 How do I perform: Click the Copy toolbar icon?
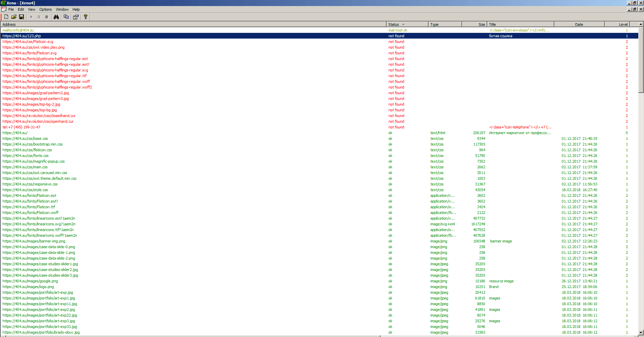[x=66, y=17]
